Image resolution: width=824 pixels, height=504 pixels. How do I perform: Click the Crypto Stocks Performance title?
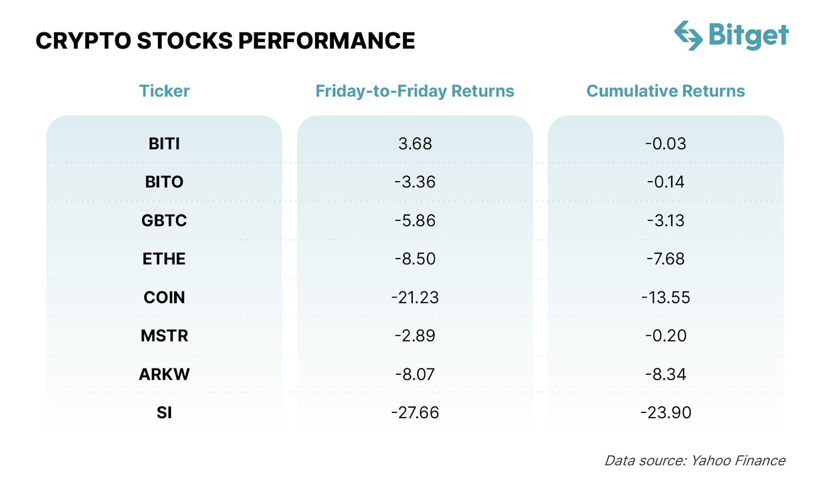tap(225, 41)
